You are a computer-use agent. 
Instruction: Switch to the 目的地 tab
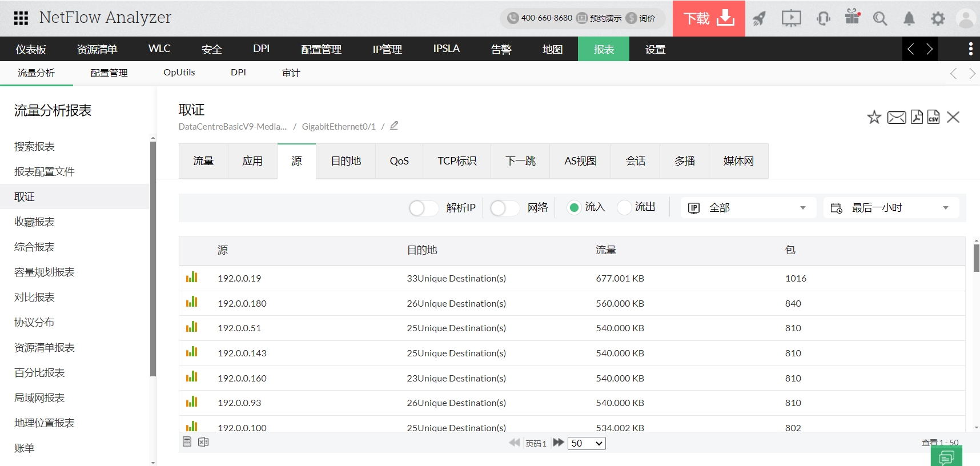pos(346,161)
